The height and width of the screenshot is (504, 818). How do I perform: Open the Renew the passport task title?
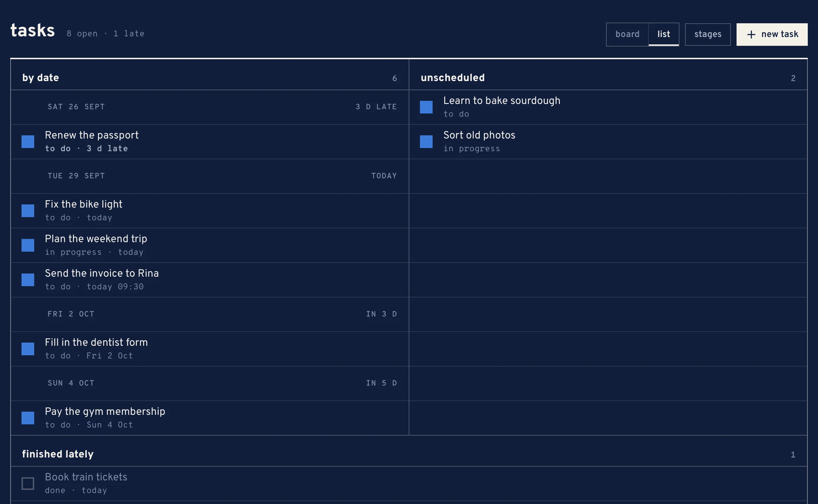pos(92,135)
